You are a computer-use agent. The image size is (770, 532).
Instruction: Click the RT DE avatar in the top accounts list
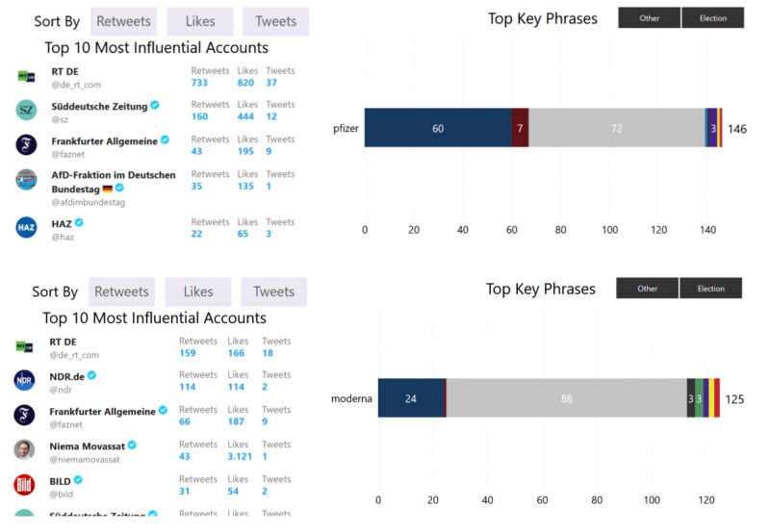[26, 77]
